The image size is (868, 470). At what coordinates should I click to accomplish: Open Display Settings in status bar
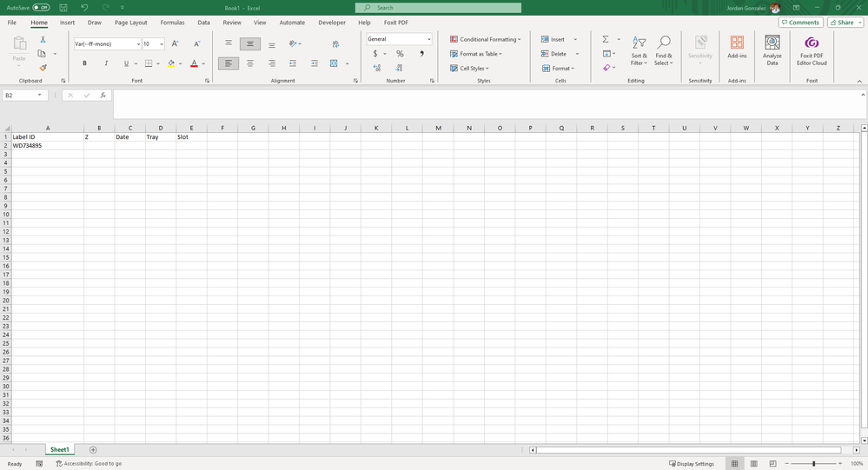[692, 463]
